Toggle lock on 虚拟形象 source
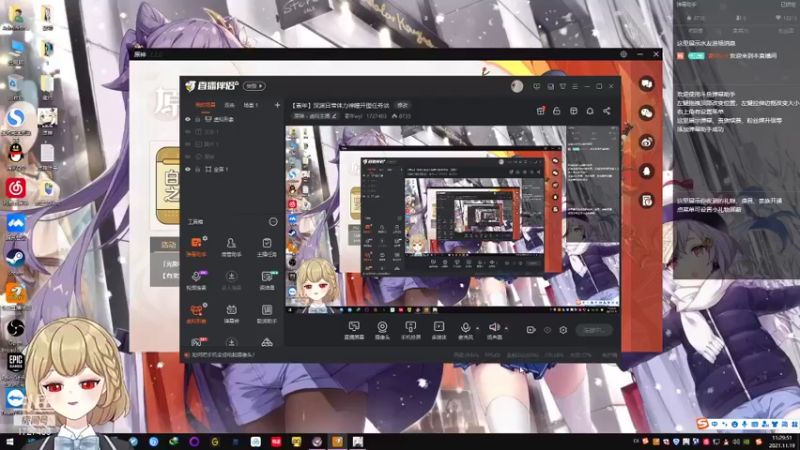 (198, 119)
